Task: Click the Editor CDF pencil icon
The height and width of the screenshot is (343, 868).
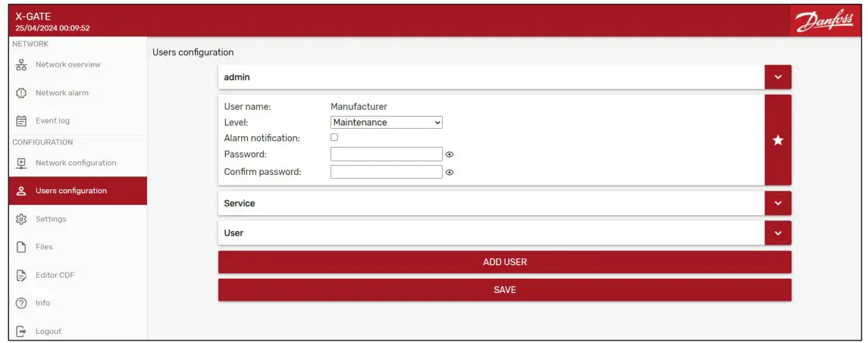Action: point(21,275)
